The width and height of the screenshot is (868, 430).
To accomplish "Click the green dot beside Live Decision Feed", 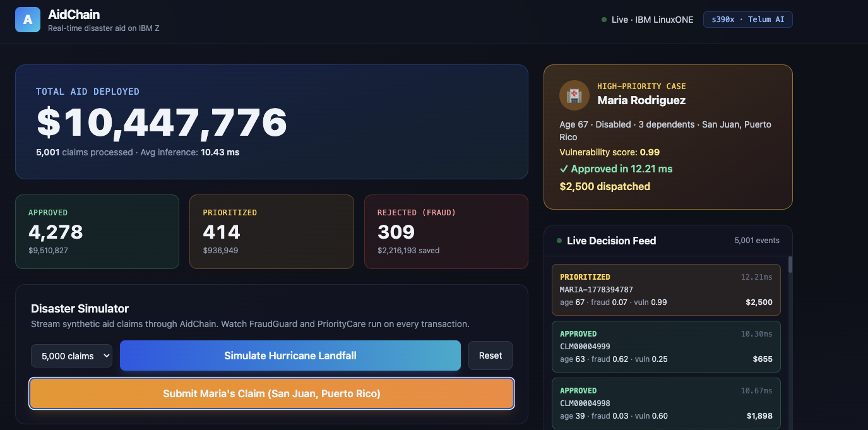I will [x=559, y=241].
